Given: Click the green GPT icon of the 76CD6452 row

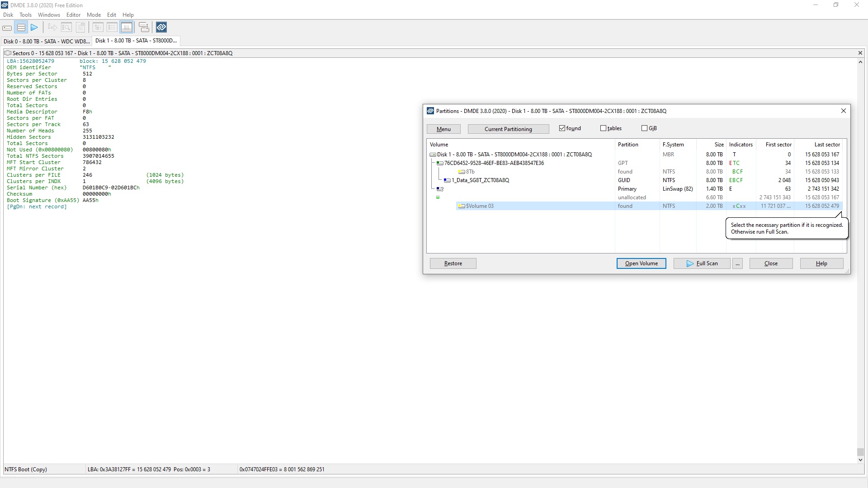Looking at the screenshot, I should coord(440,163).
